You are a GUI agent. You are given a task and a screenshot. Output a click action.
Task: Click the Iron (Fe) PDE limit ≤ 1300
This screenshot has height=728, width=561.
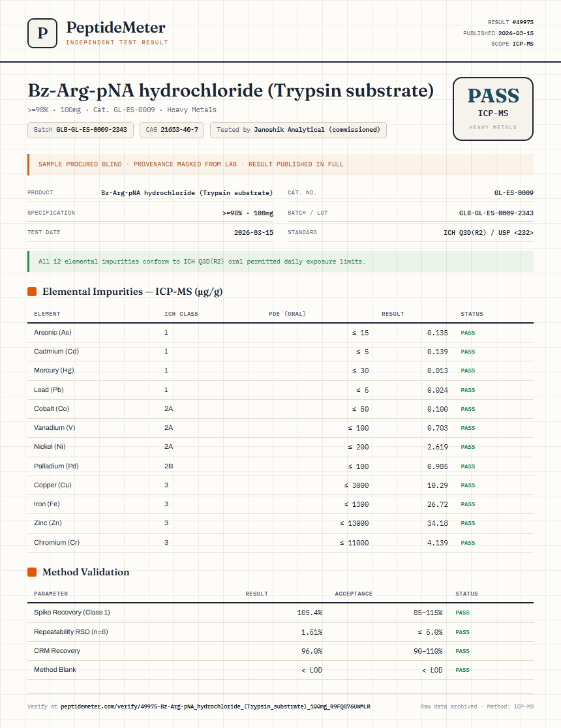pyautogui.click(x=356, y=505)
